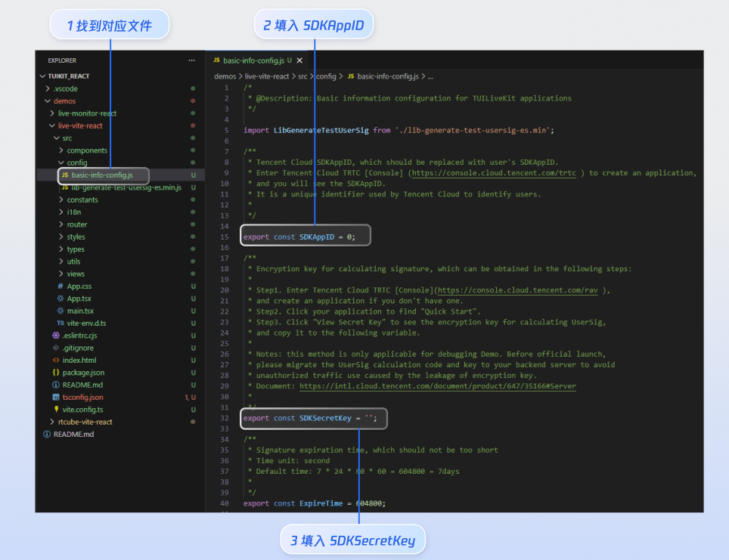Screen dimensions: 729x560
Task: Open intl.cloud.tencent.com document link
Action: tap(437, 386)
